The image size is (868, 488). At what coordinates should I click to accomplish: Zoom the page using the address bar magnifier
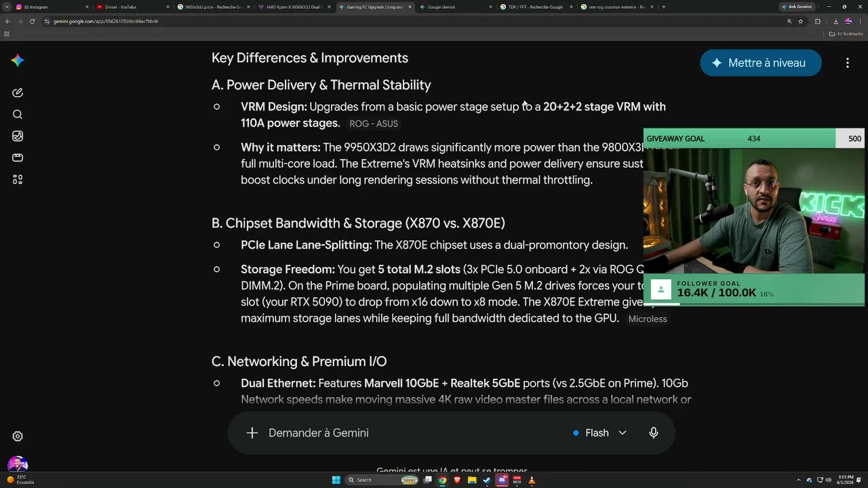(x=789, y=21)
